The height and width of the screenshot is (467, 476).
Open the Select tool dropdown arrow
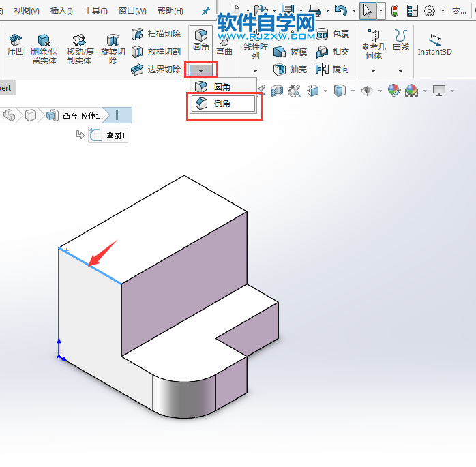click(x=381, y=11)
